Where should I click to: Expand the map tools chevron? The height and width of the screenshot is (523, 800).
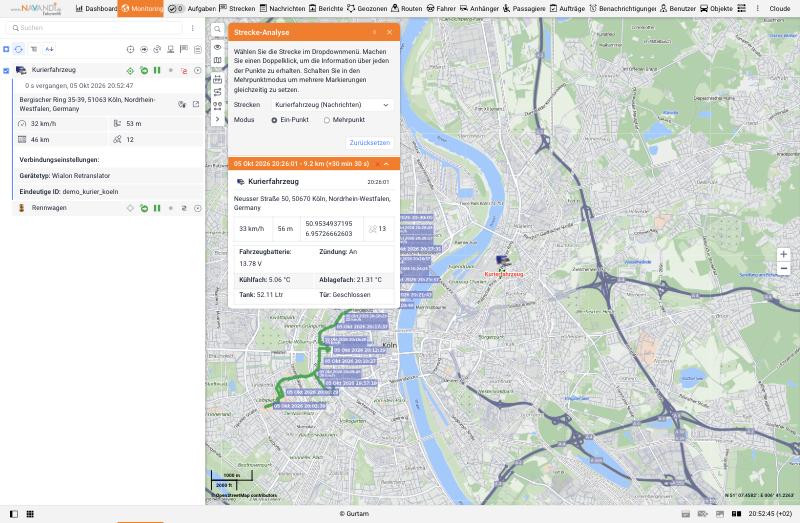[x=217, y=119]
